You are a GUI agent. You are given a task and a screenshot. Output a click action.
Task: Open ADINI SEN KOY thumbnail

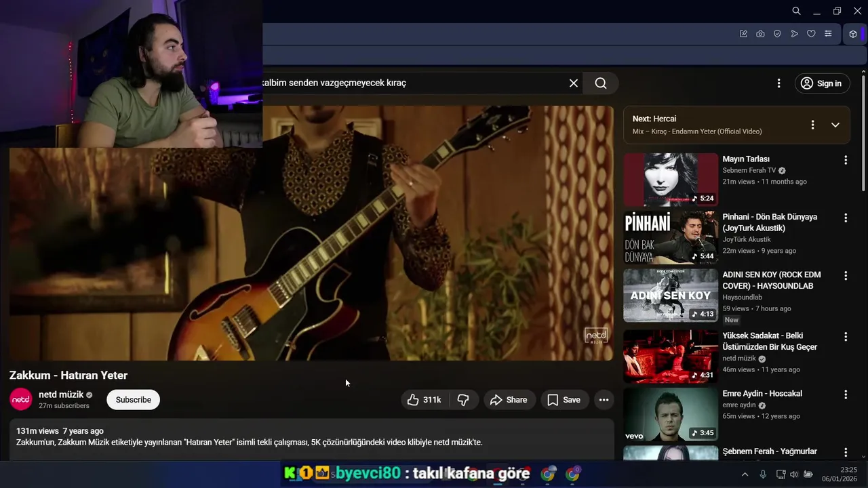(x=671, y=296)
